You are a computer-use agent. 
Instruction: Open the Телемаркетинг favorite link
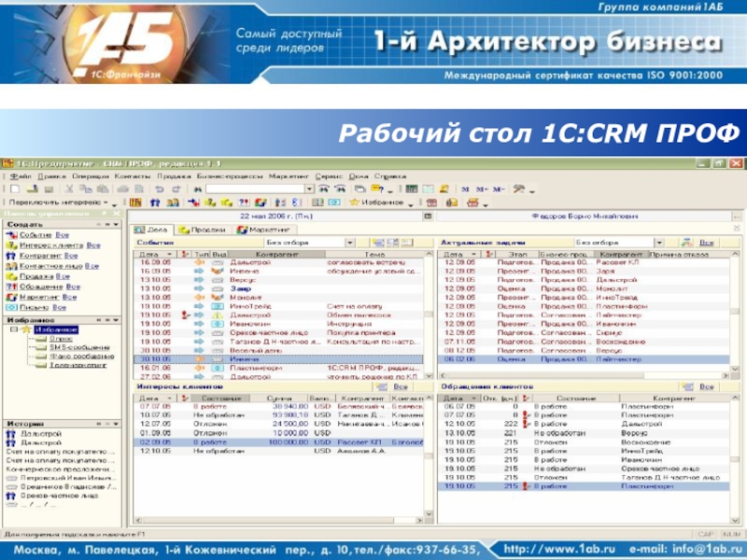[78, 365]
